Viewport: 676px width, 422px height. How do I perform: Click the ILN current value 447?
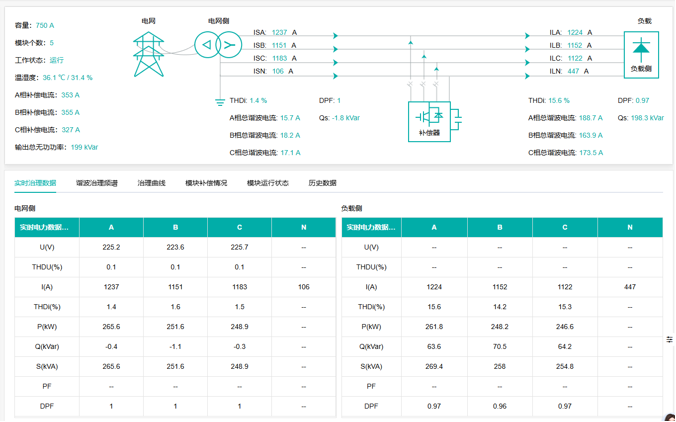[x=573, y=71]
